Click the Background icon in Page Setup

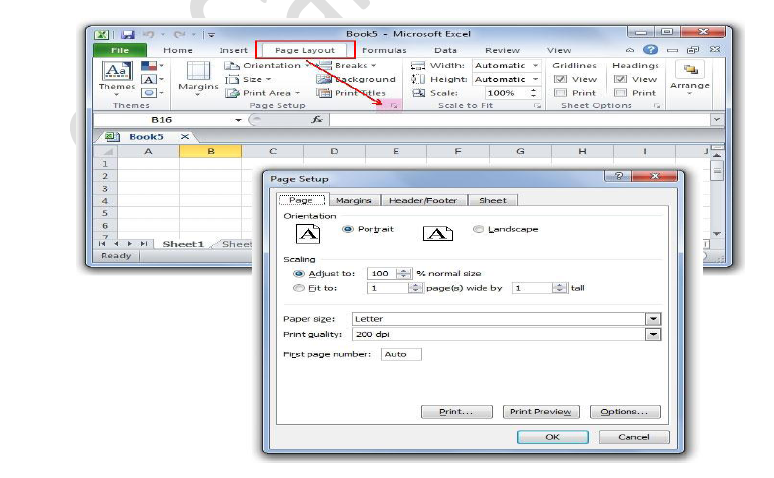[x=324, y=79]
